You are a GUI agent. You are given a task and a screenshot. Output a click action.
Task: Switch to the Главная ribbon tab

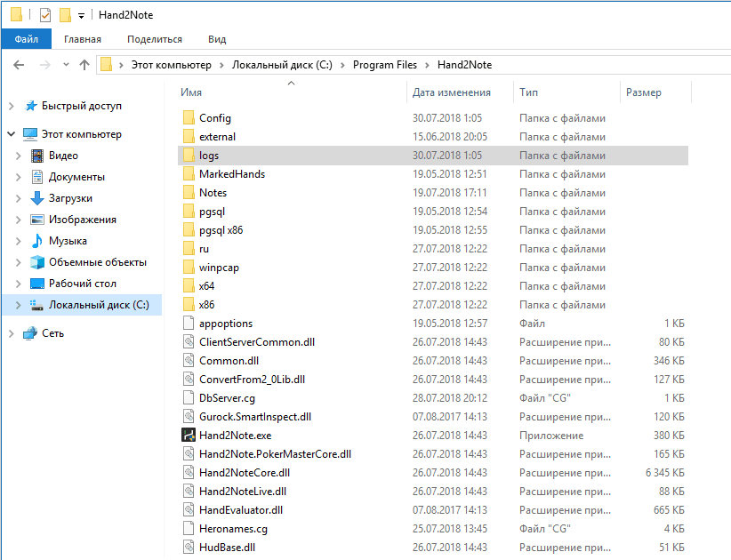click(x=83, y=39)
